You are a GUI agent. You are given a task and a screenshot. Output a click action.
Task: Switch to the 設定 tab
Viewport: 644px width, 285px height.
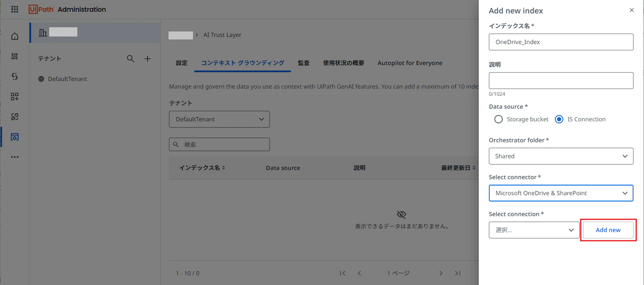click(182, 63)
